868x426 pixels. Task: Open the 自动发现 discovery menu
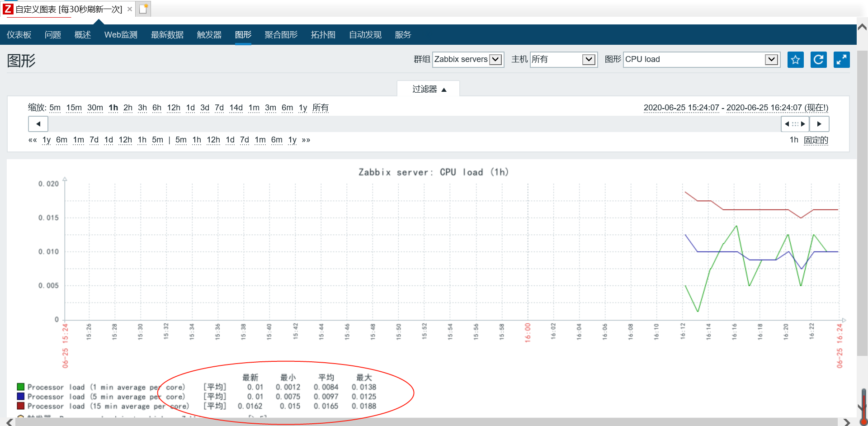[x=365, y=35]
